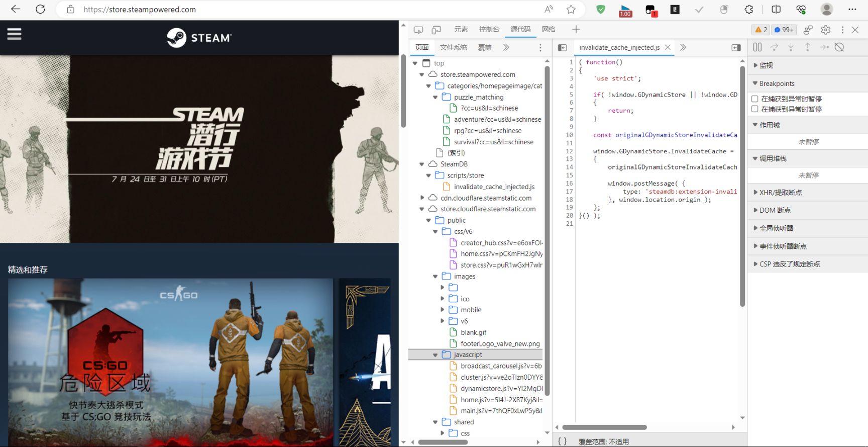Viewport: 868px width, 447px height.
Task: Open the DevTools feedback icon beside the settings gear
Action: 808,30
